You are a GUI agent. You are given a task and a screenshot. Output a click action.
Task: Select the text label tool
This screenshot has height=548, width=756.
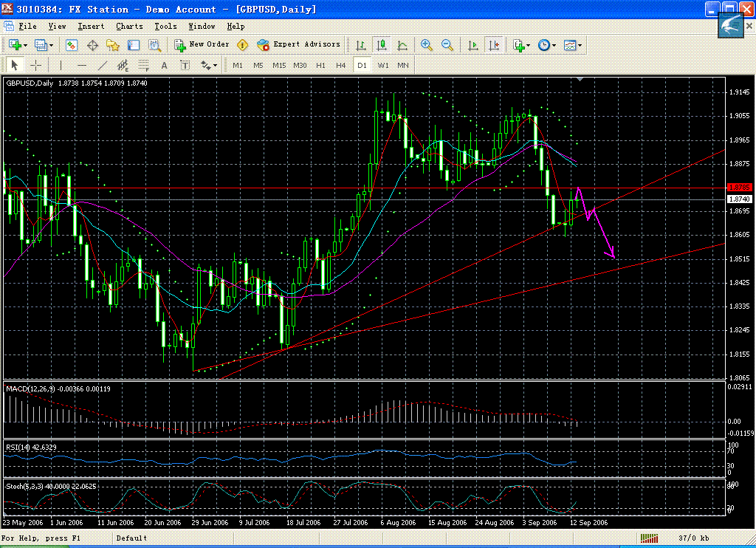164,65
